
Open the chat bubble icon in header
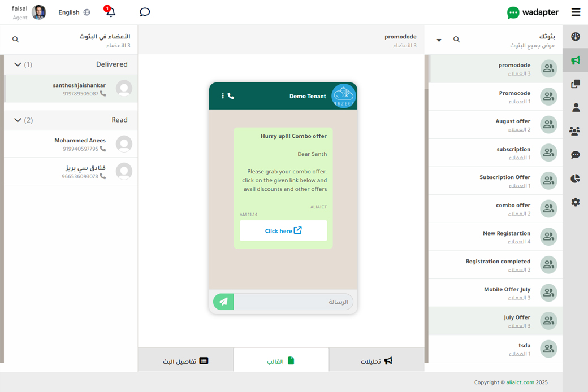tap(145, 12)
